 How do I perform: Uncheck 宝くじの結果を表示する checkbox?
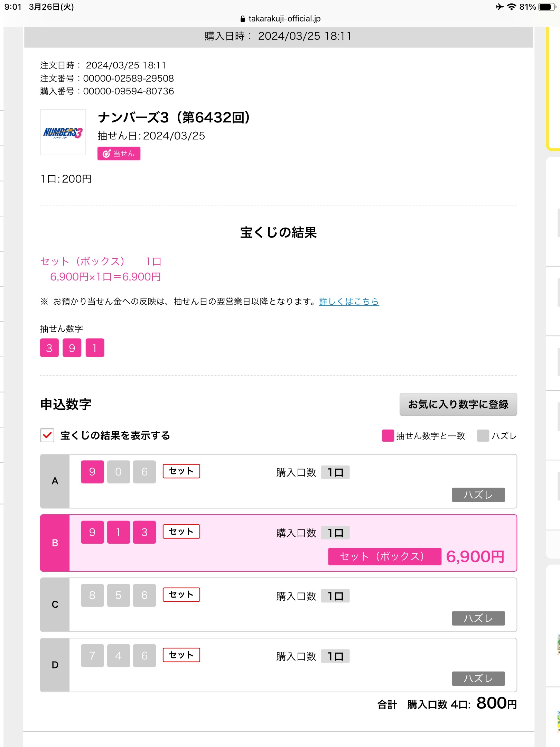[47, 435]
